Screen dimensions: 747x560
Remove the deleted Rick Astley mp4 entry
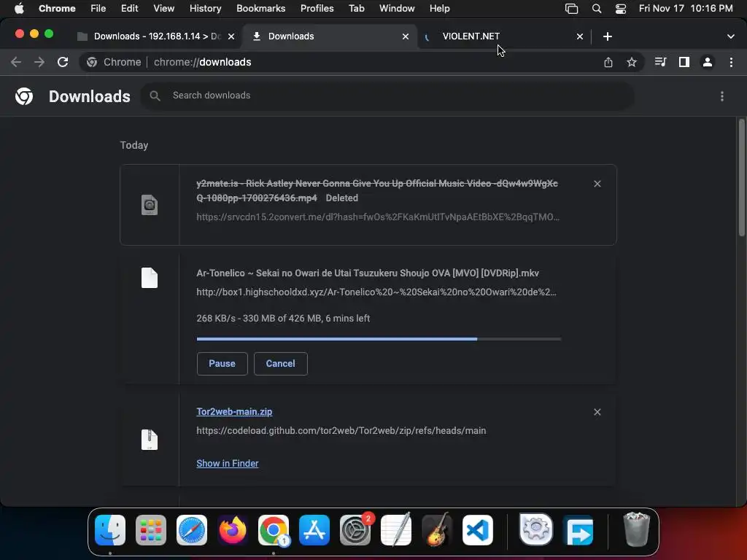pyautogui.click(x=597, y=184)
